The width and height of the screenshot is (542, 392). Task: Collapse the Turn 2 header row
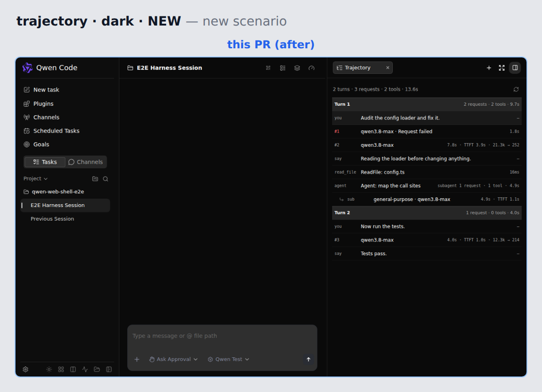[427, 213]
